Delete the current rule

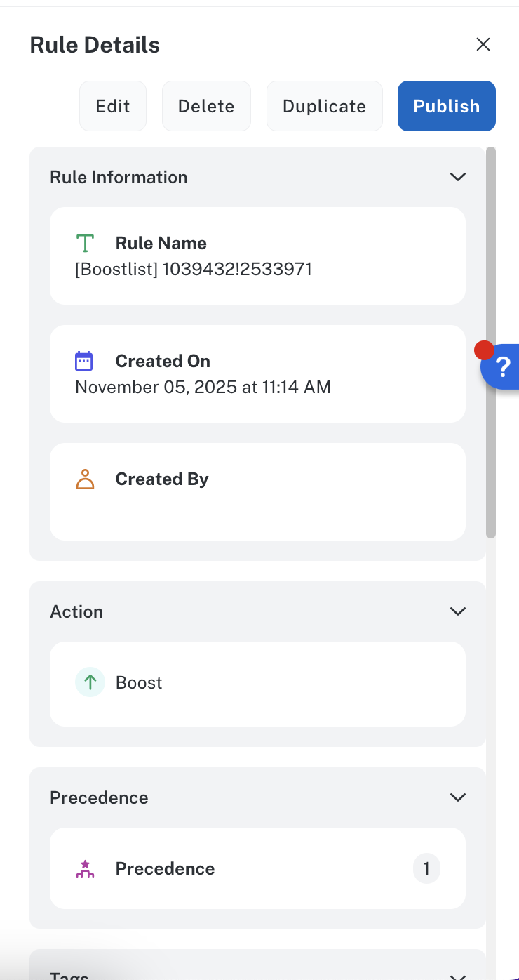pyautogui.click(x=206, y=106)
